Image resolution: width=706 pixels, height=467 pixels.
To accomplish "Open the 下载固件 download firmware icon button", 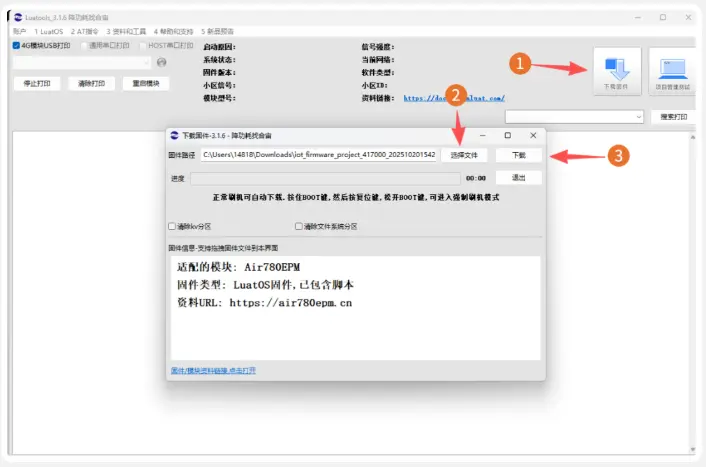I will pyautogui.click(x=617, y=71).
